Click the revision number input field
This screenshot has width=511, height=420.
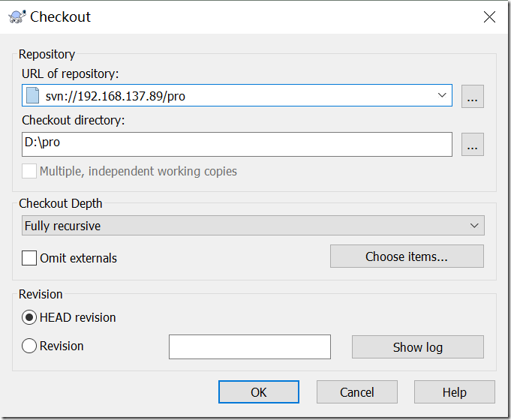[x=250, y=346]
